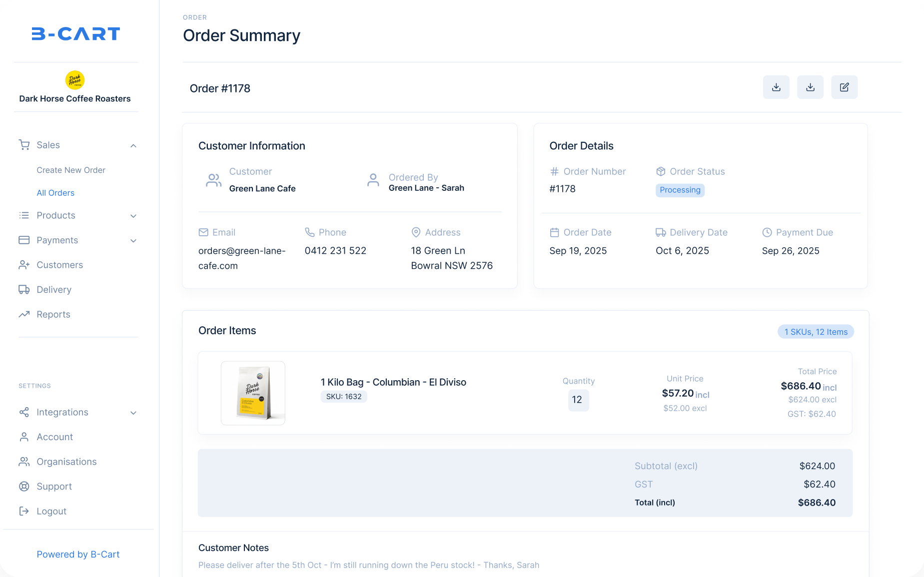Select Create New Order link

pos(71,170)
